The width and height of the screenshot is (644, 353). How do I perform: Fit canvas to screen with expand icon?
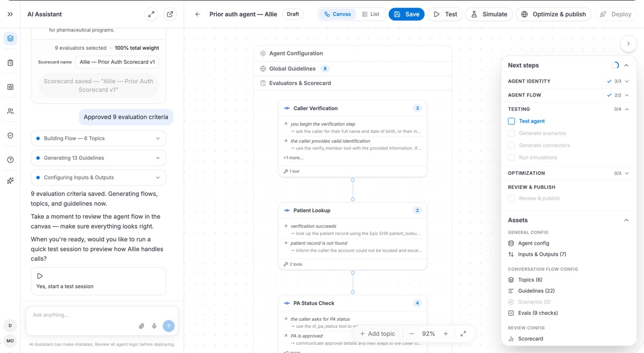[463, 334]
